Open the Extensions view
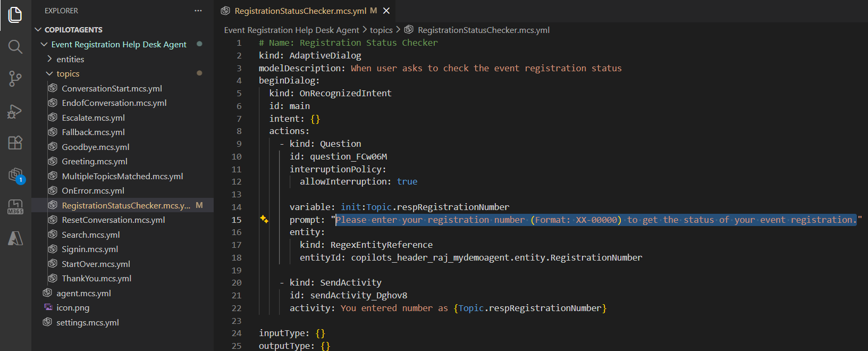This screenshot has height=351, width=868. click(15, 143)
